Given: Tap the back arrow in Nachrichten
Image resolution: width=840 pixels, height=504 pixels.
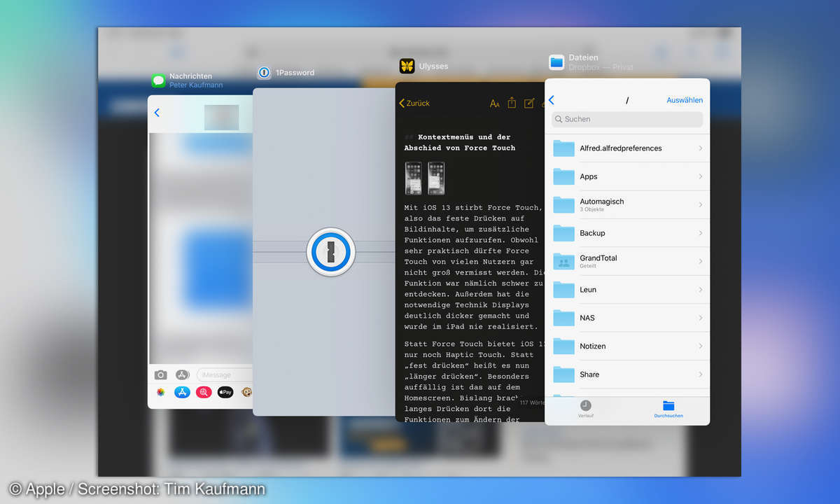Looking at the screenshot, I should [x=157, y=113].
